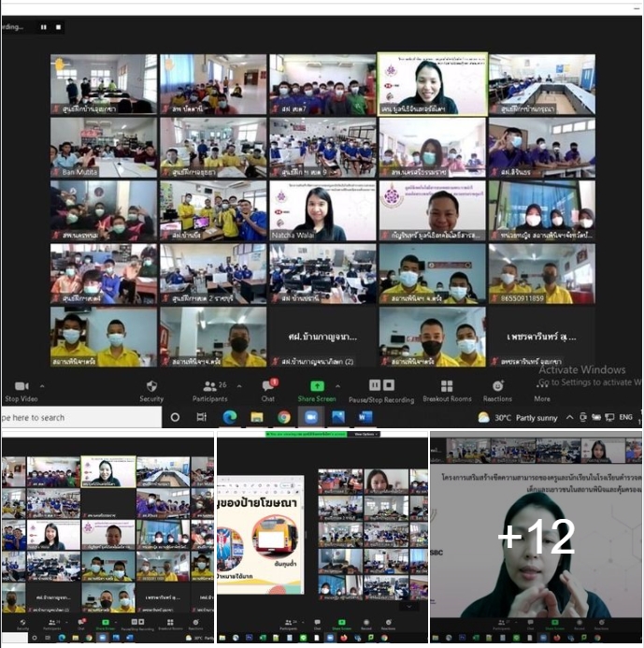Click the Participants count 26

pos(222,384)
